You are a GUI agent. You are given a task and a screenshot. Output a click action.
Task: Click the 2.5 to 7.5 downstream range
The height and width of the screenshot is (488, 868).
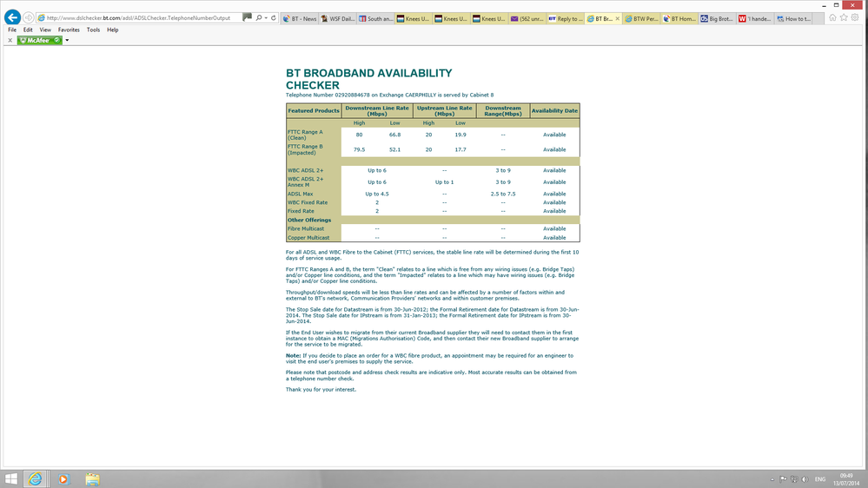coord(503,195)
